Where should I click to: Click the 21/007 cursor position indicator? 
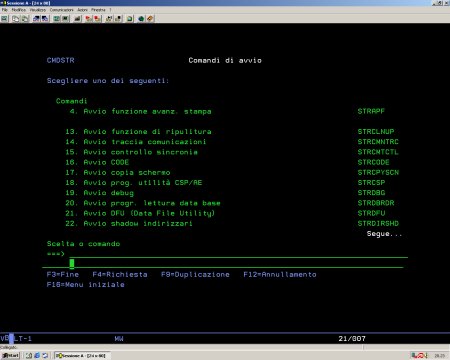[x=352, y=339]
